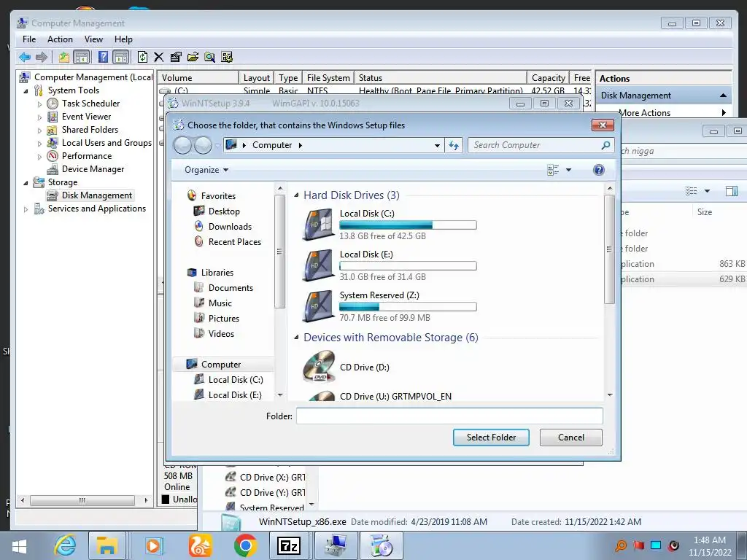Click the open-folder toolbar icon
The image size is (747, 560).
[193, 57]
